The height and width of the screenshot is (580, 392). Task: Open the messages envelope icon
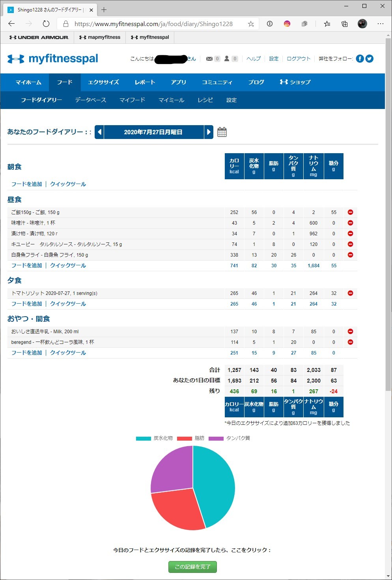[x=209, y=59]
